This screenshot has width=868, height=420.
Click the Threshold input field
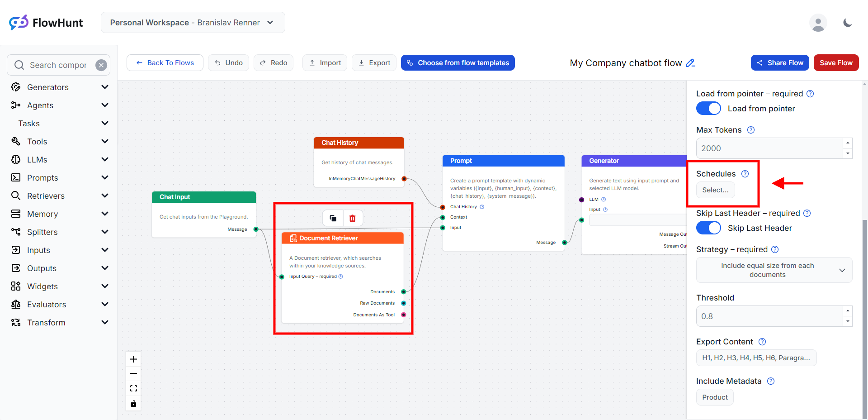click(x=769, y=316)
